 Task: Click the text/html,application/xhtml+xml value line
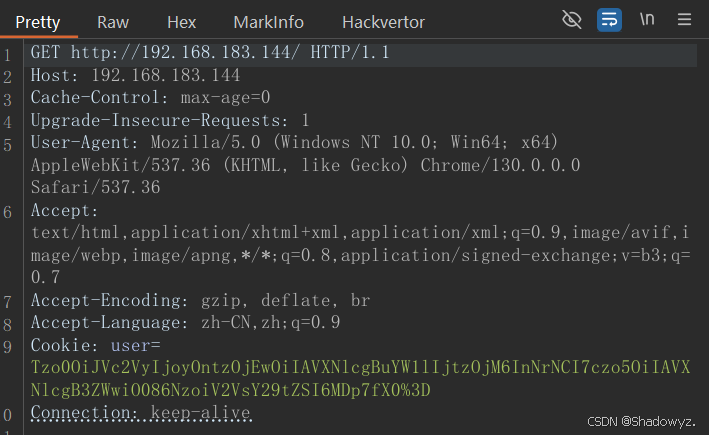point(360,232)
